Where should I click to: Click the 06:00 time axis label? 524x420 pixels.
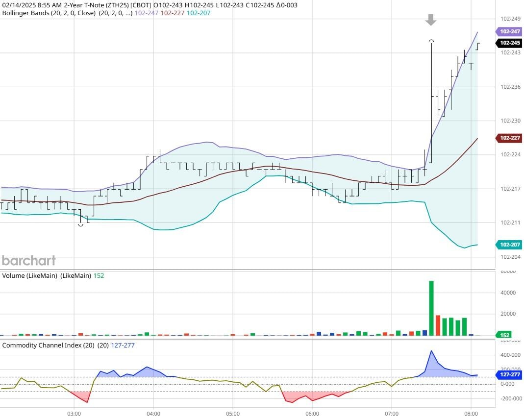313,413
